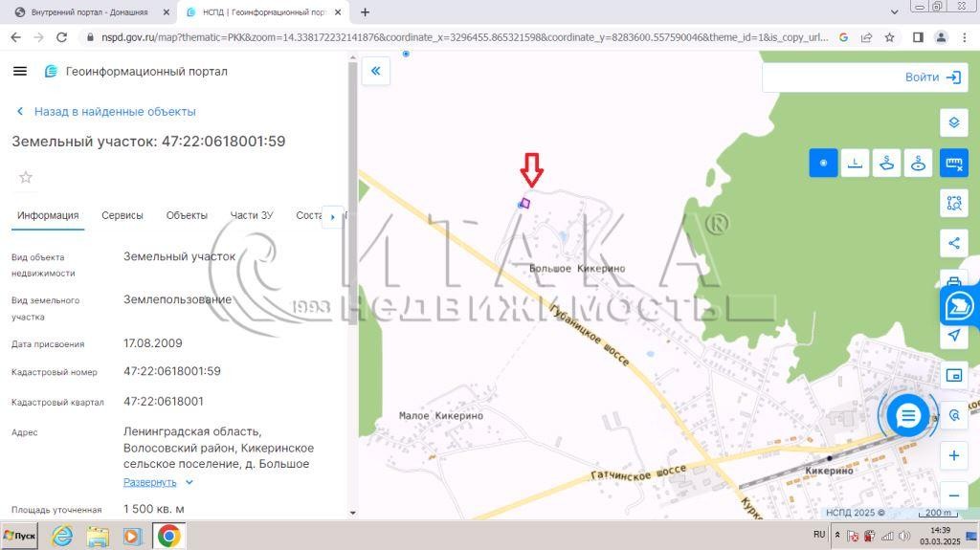Share this page from address bar
This screenshot has width=980, height=550.
(866, 37)
